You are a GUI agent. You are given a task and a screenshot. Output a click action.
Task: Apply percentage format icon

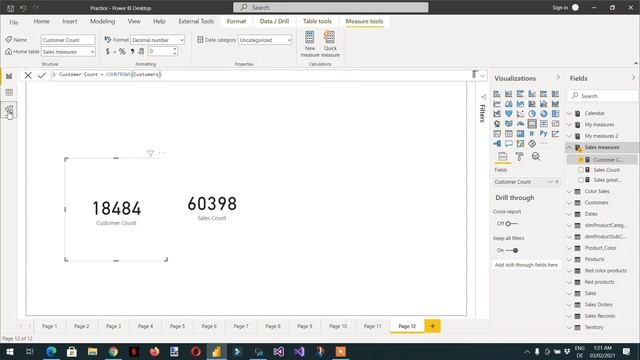pyautogui.click(x=122, y=51)
